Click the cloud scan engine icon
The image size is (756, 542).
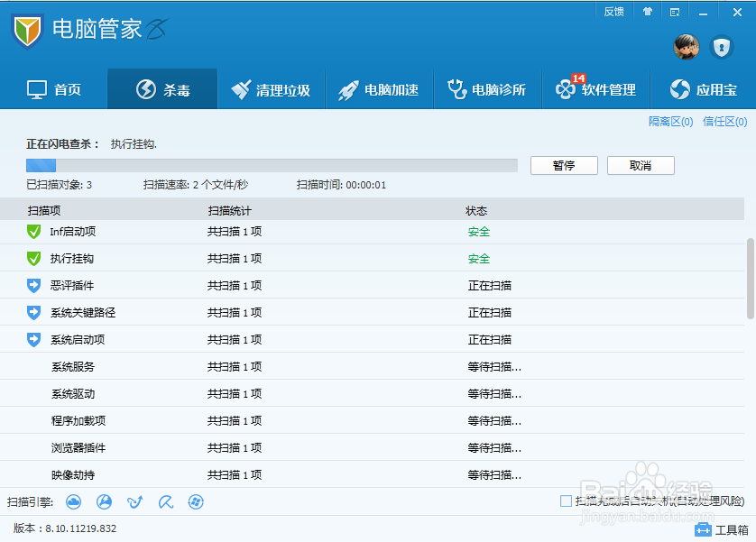(73, 502)
